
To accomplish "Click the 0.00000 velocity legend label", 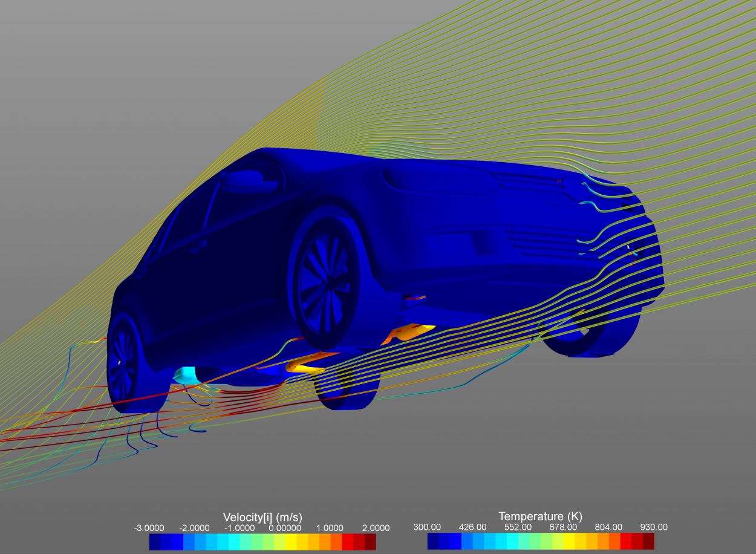I will tap(284, 528).
